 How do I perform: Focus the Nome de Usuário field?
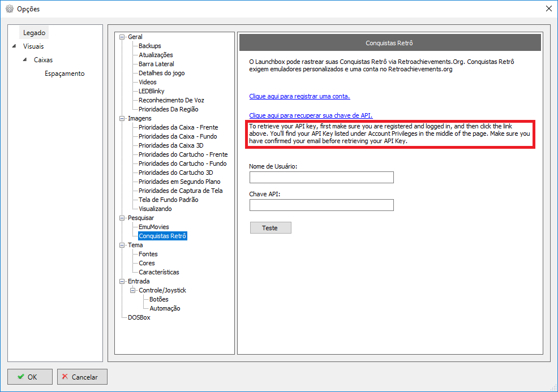[321, 178]
